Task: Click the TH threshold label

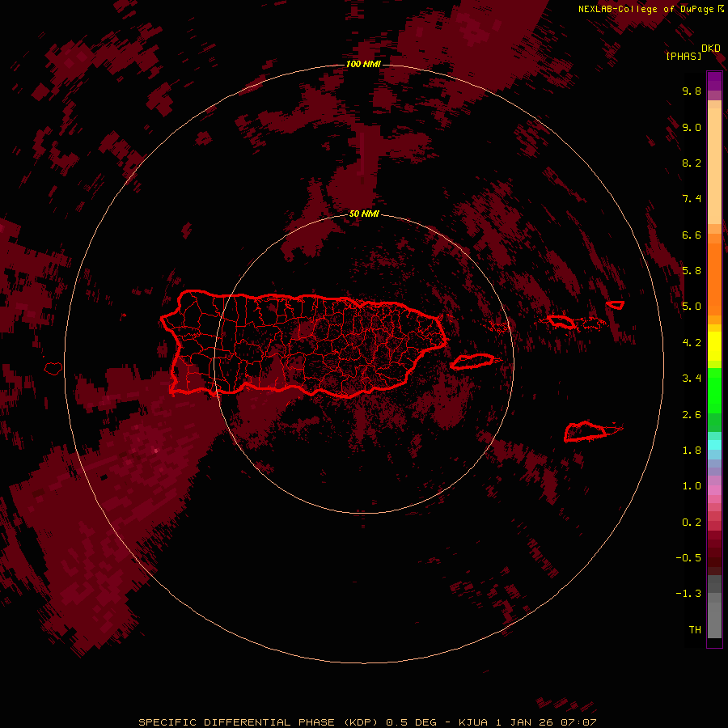Action: (695, 630)
